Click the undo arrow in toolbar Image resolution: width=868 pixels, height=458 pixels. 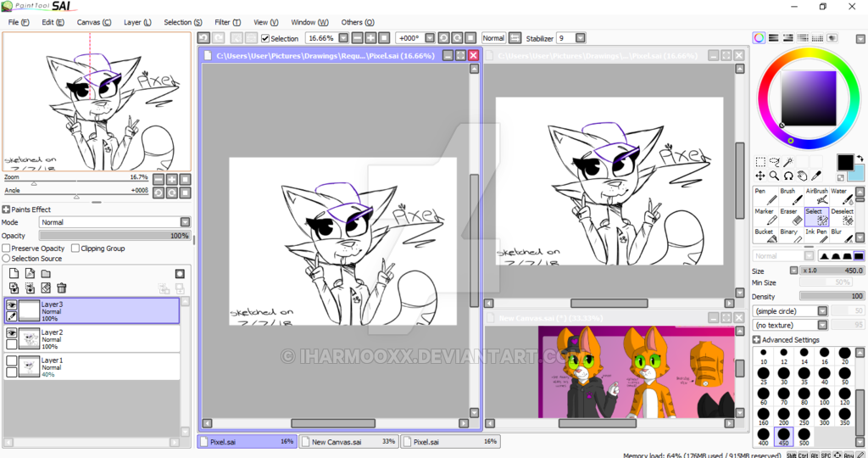coord(203,37)
